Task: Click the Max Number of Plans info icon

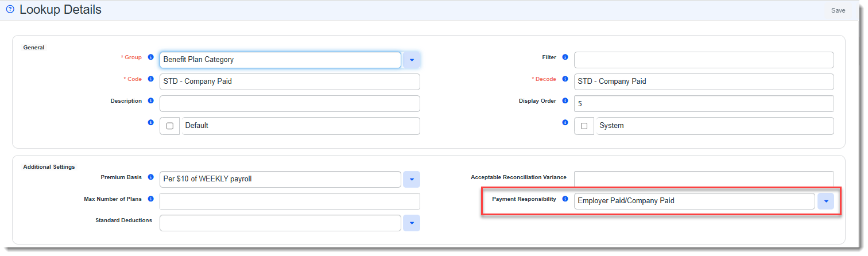Action: point(151,199)
